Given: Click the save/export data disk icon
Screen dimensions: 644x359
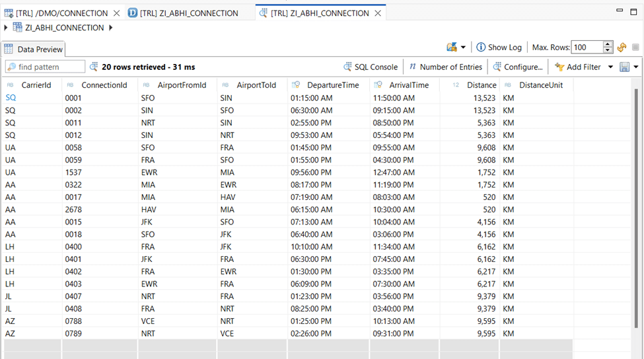Looking at the screenshot, I should click(624, 67).
